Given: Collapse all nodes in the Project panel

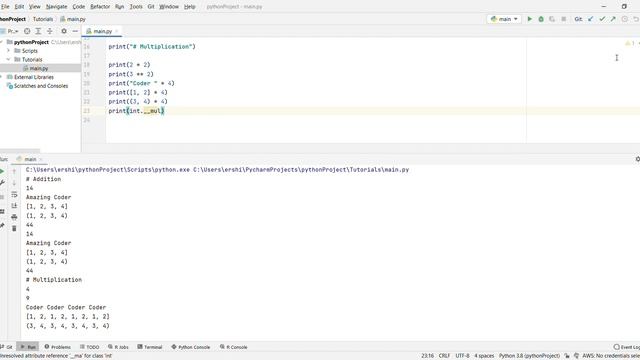Looking at the screenshot, I should click(49, 31).
